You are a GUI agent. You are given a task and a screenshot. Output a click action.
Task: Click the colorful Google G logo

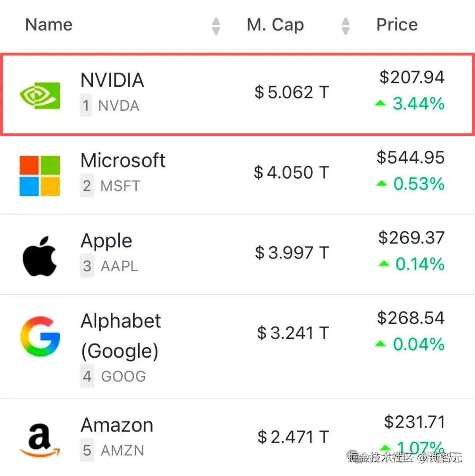point(40,337)
